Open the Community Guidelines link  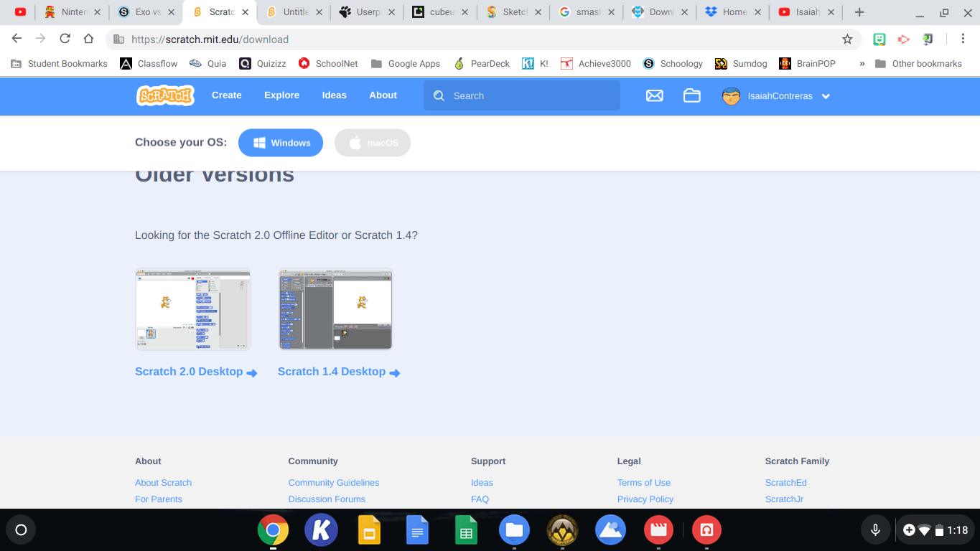click(333, 483)
